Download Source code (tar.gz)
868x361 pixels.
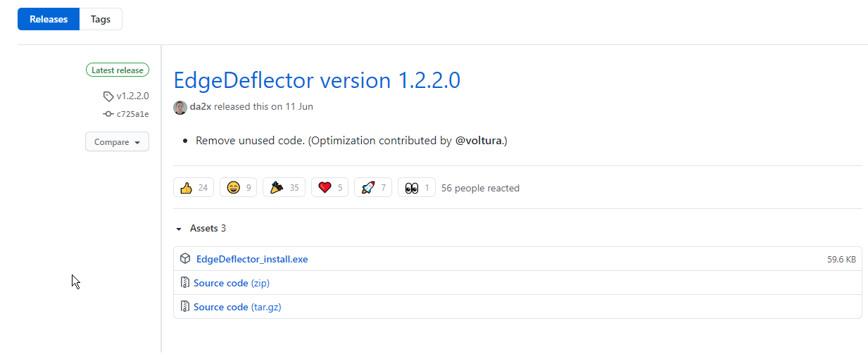tap(237, 307)
